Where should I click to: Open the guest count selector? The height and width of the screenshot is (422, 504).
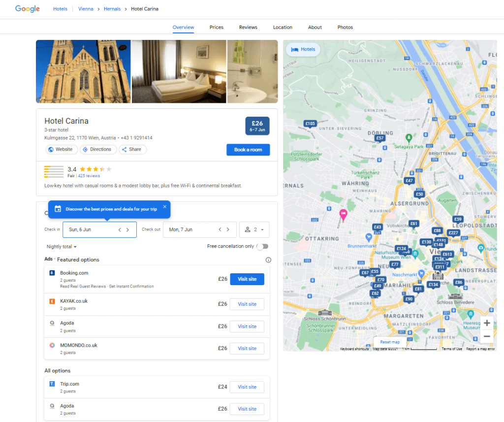(254, 229)
